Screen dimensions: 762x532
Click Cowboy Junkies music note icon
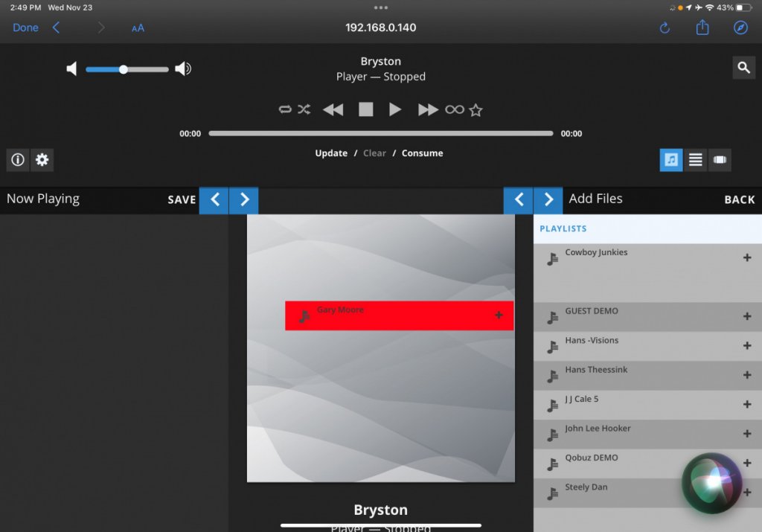[553, 259]
